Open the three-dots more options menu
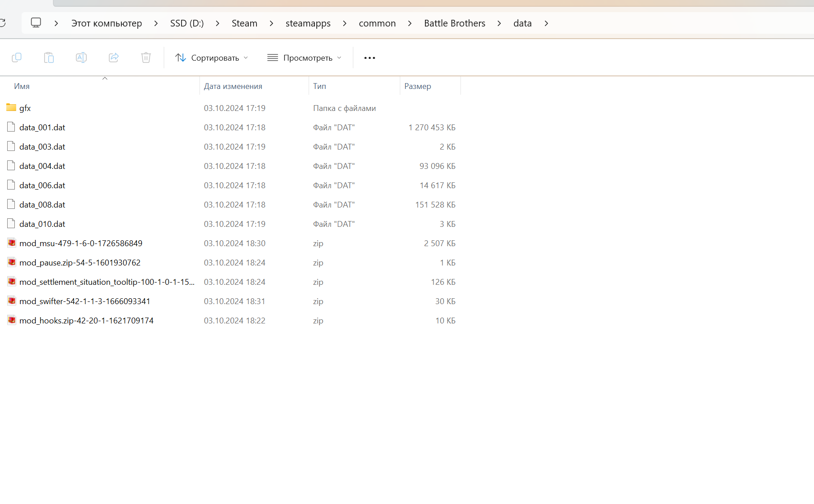The width and height of the screenshot is (814, 504). 369,58
